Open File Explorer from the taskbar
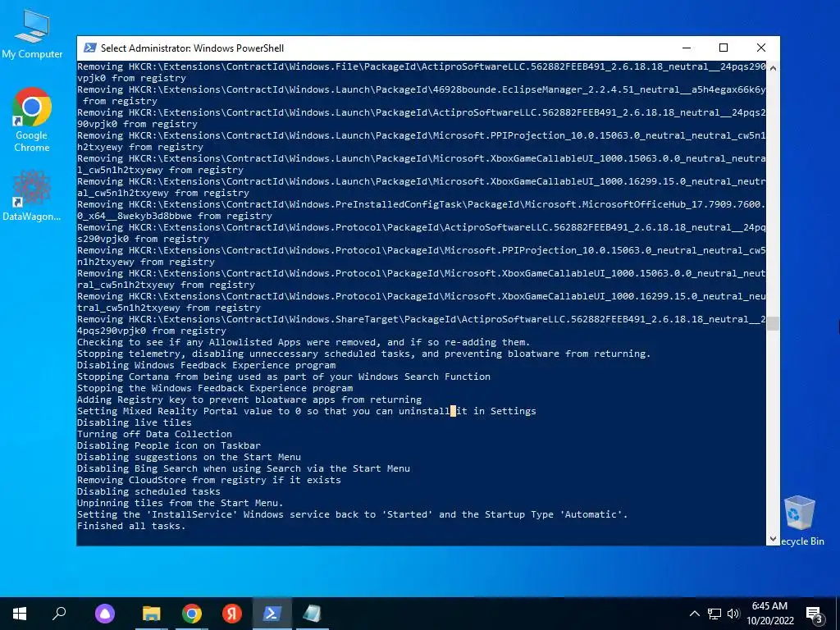This screenshot has width=840, height=630. [x=152, y=614]
